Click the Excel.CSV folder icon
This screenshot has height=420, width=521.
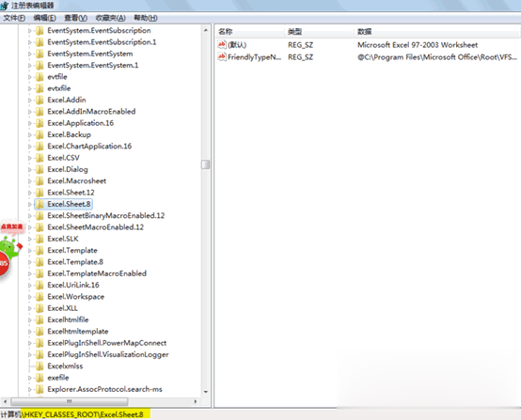[x=39, y=158]
